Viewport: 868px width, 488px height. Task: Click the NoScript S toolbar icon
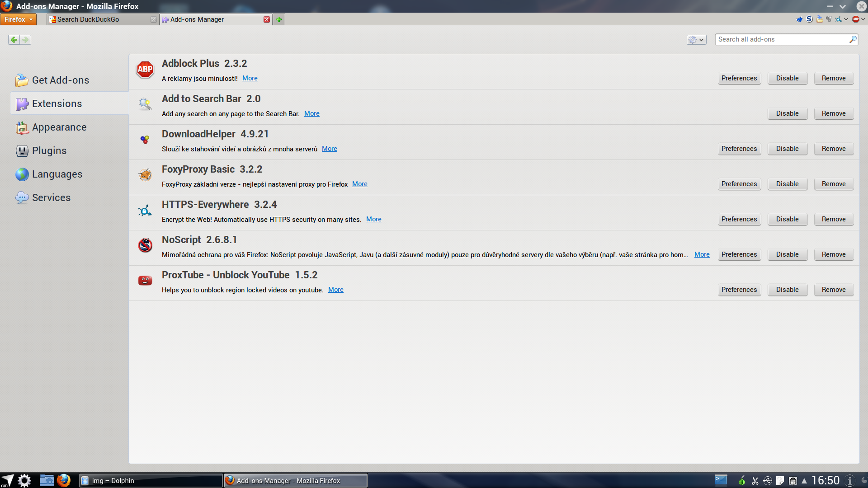pos(809,19)
